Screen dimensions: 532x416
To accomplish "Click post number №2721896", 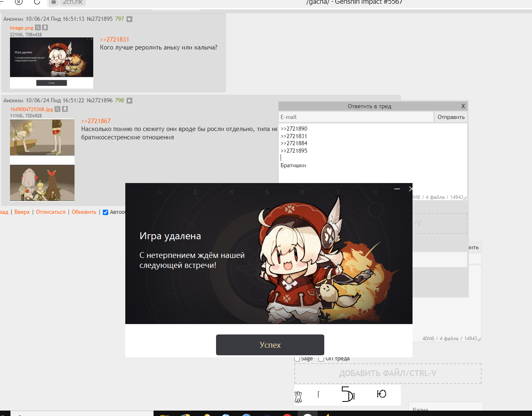I will point(99,101).
